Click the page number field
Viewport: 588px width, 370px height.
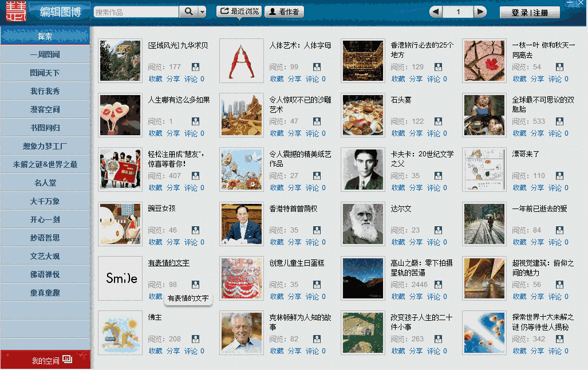(458, 12)
